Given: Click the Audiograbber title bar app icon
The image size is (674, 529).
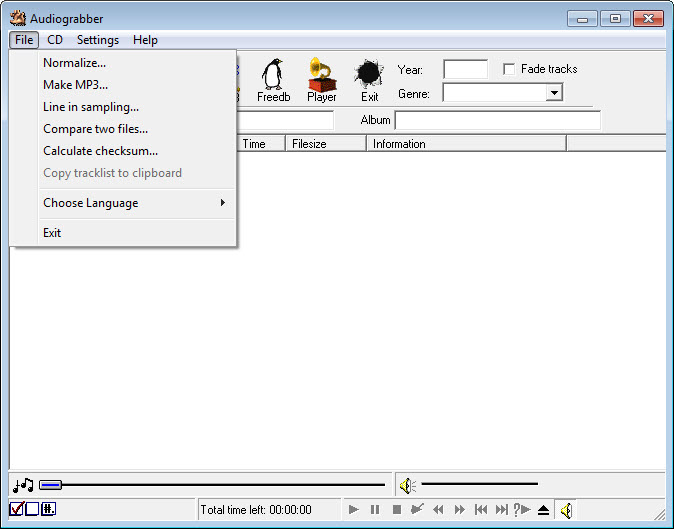Looking at the screenshot, I should [x=18, y=18].
